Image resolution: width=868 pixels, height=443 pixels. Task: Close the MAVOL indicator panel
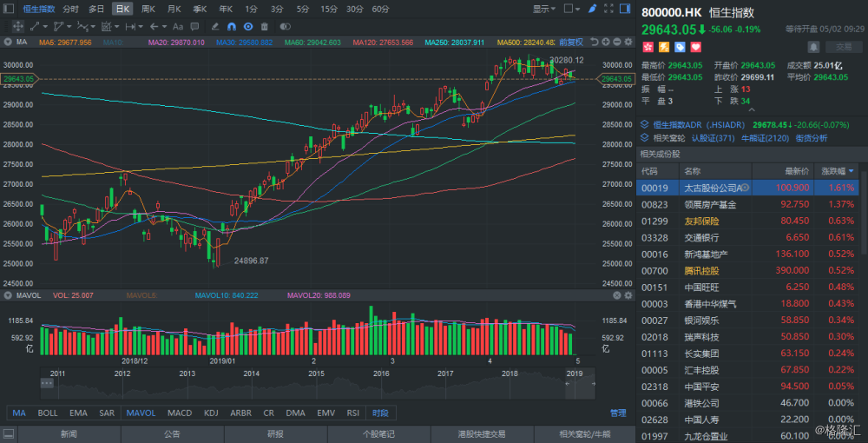coord(616,295)
